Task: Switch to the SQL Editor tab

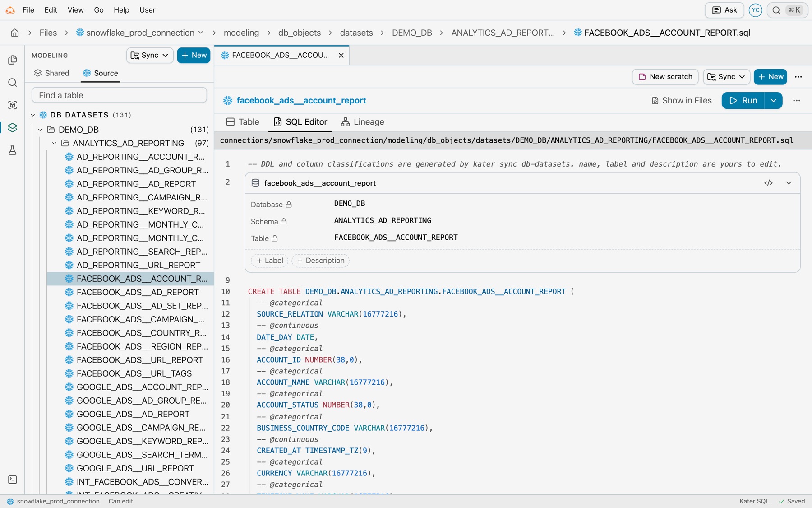Action: tap(300, 122)
